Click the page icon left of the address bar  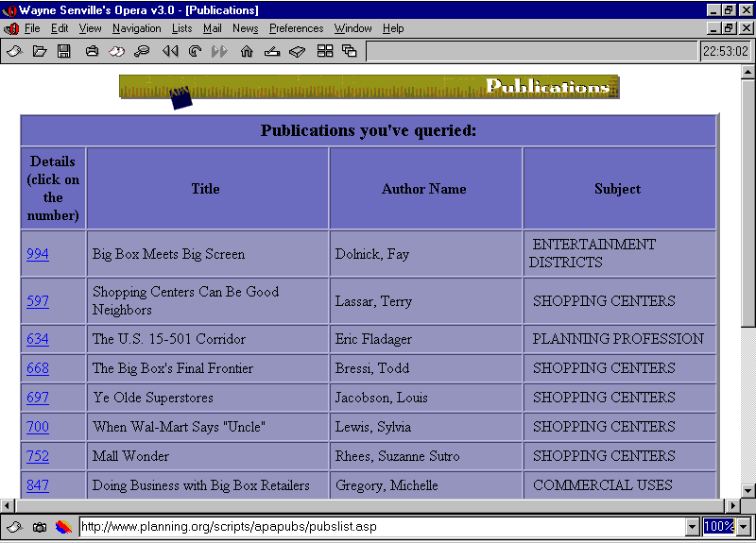(14, 527)
